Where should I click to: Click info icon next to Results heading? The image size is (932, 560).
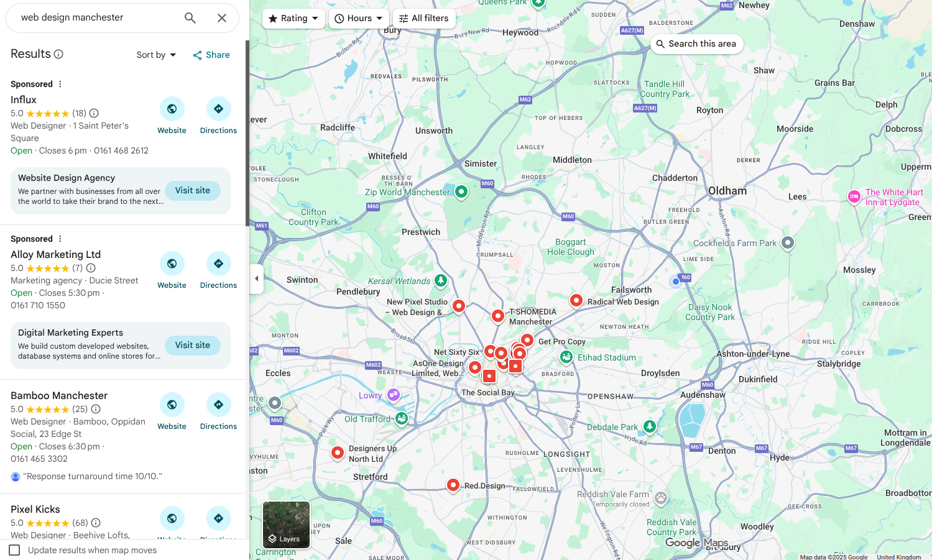(58, 54)
